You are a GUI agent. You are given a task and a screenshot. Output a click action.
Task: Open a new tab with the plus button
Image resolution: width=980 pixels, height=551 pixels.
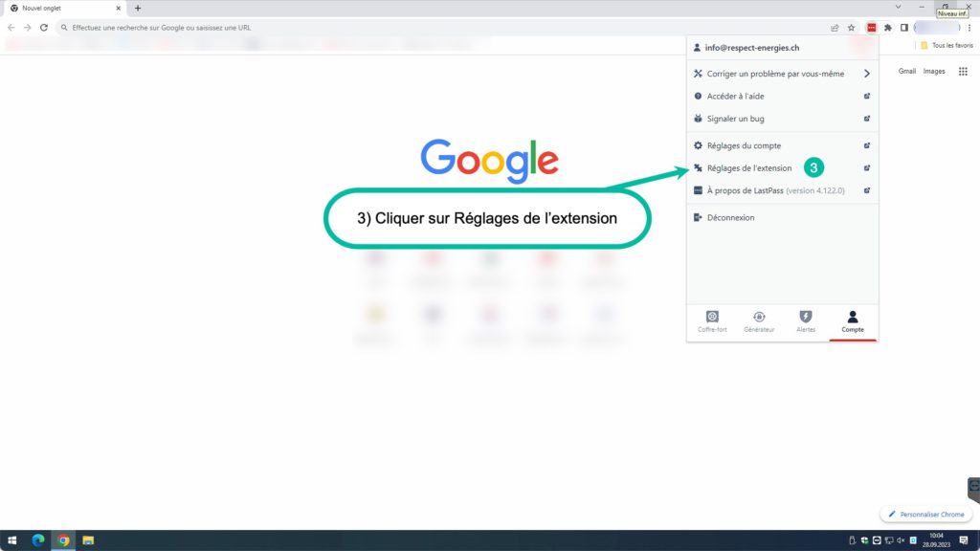coord(138,8)
